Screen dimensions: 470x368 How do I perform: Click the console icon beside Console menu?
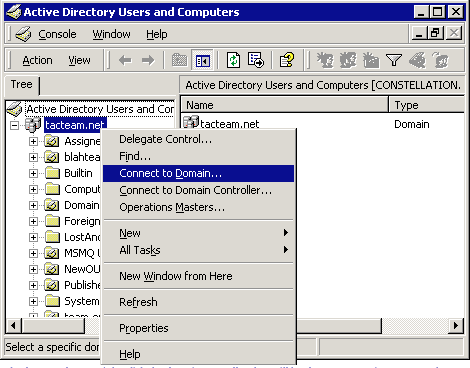23,34
